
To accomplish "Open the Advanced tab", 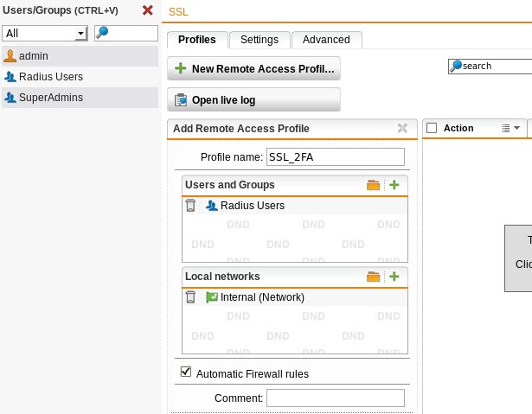I will pyautogui.click(x=326, y=40).
